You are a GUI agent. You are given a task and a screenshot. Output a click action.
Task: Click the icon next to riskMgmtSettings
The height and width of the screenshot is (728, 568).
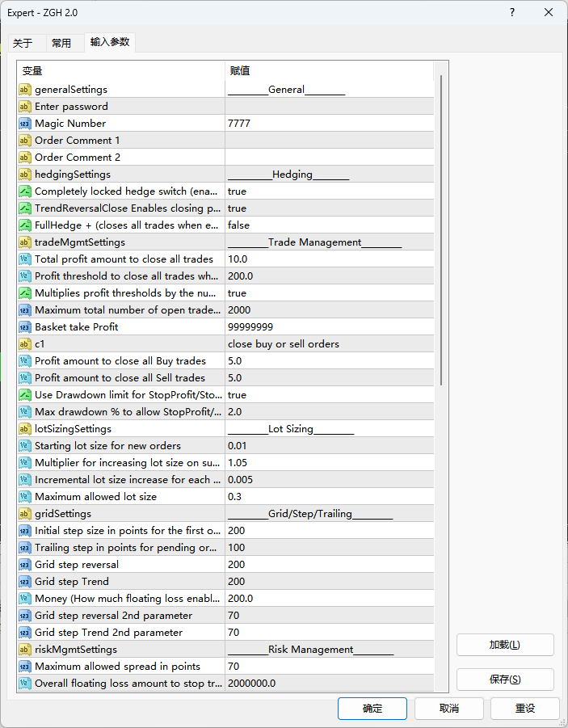(24, 650)
